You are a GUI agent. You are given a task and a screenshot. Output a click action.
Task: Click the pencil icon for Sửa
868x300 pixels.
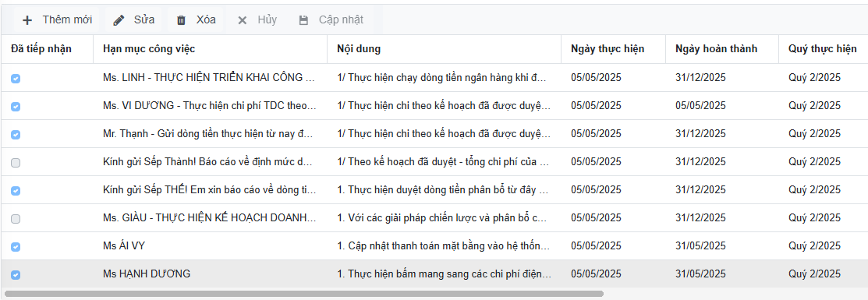click(119, 20)
